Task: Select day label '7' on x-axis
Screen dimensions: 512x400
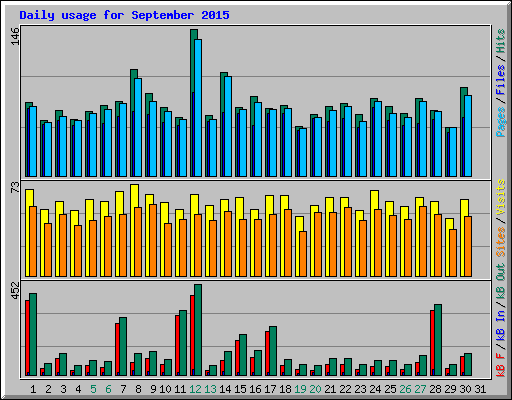Action: (x=123, y=389)
